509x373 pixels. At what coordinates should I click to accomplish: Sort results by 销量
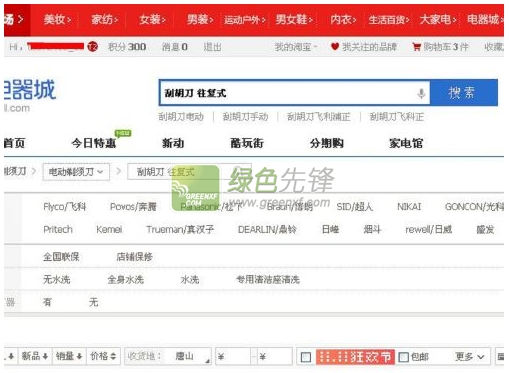point(69,356)
